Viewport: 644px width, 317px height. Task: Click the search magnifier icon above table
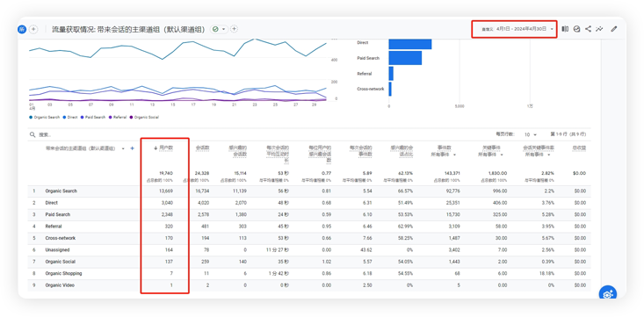point(33,134)
